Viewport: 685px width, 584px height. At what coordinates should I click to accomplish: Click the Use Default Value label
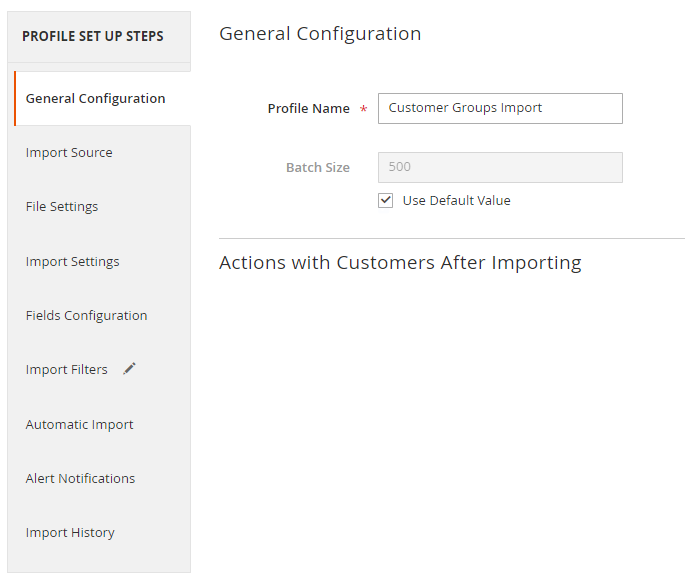point(457,200)
